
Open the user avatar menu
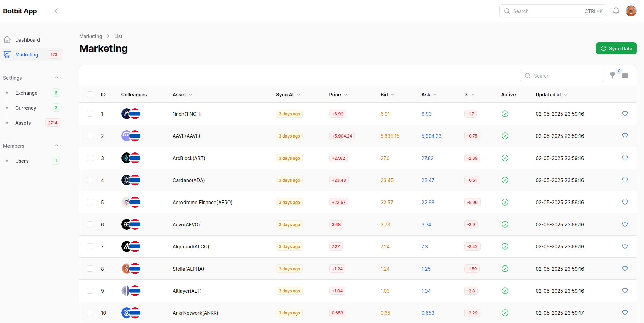coord(631,11)
